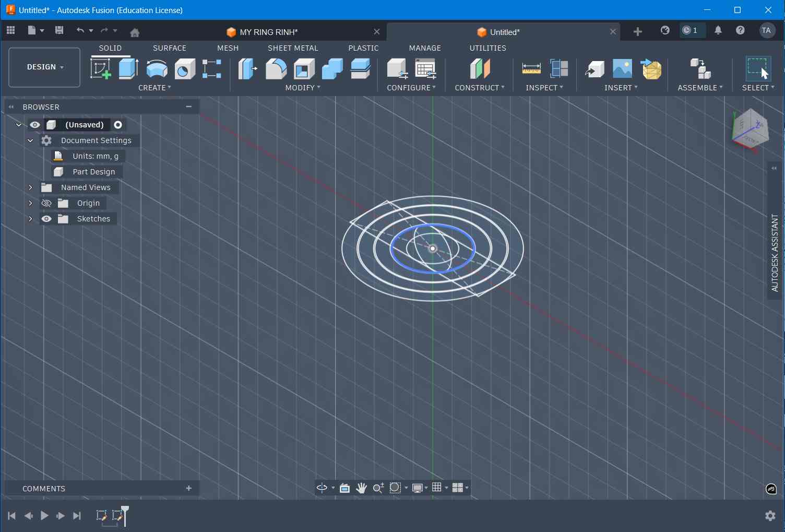Viewport: 785px width, 532px height.
Task: Open the job status clock indicator
Action: pyautogui.click(x=691, y=30)
